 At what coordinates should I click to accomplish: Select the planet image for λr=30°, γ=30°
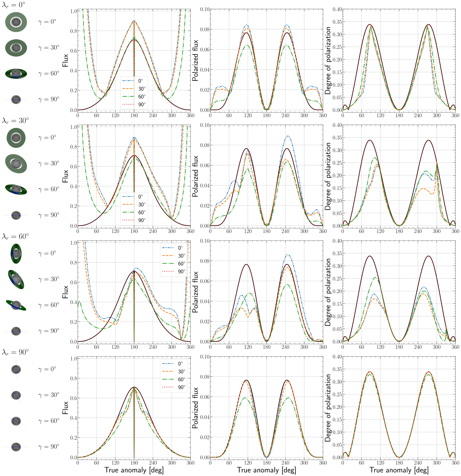[16, 163]
